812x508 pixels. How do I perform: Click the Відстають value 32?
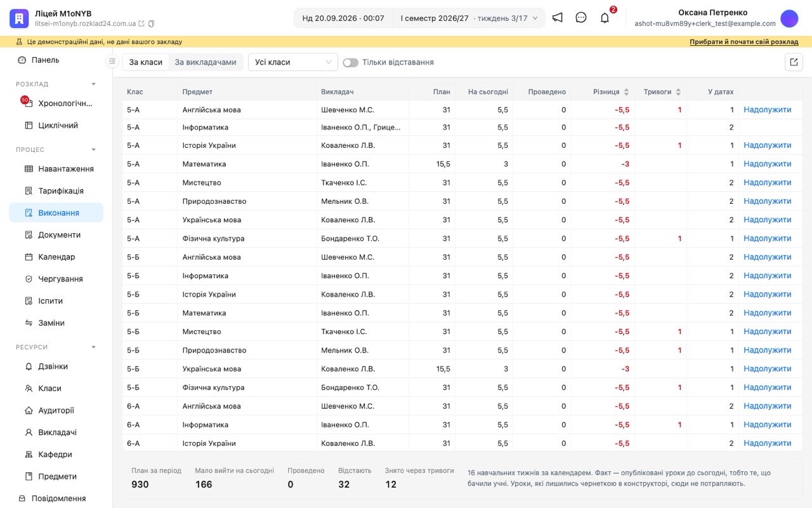[x=344, y=485]
